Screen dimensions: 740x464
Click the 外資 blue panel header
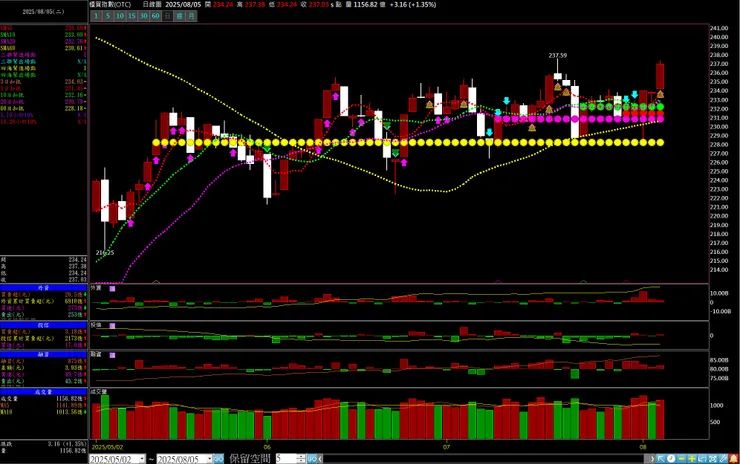point(43,287)
